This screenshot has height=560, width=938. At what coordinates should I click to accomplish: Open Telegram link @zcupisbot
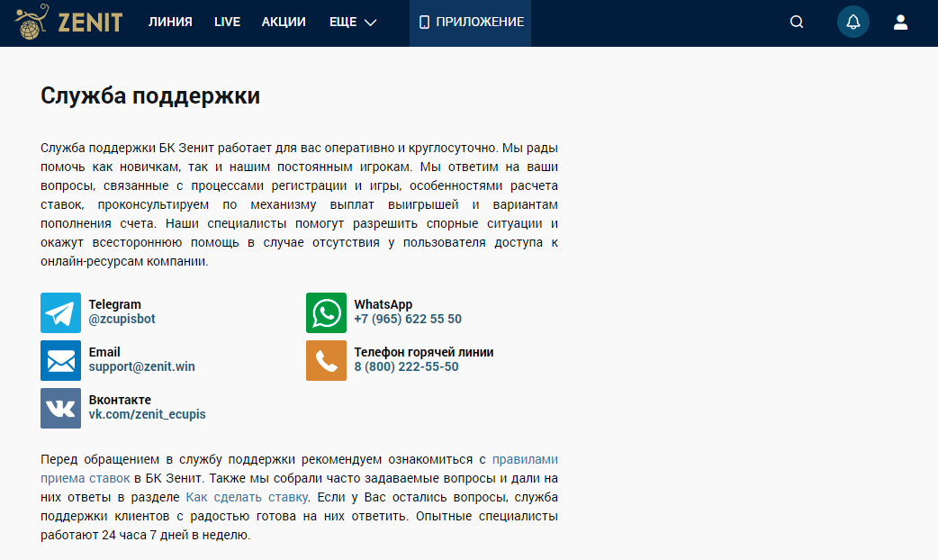(x=122, y=319)
